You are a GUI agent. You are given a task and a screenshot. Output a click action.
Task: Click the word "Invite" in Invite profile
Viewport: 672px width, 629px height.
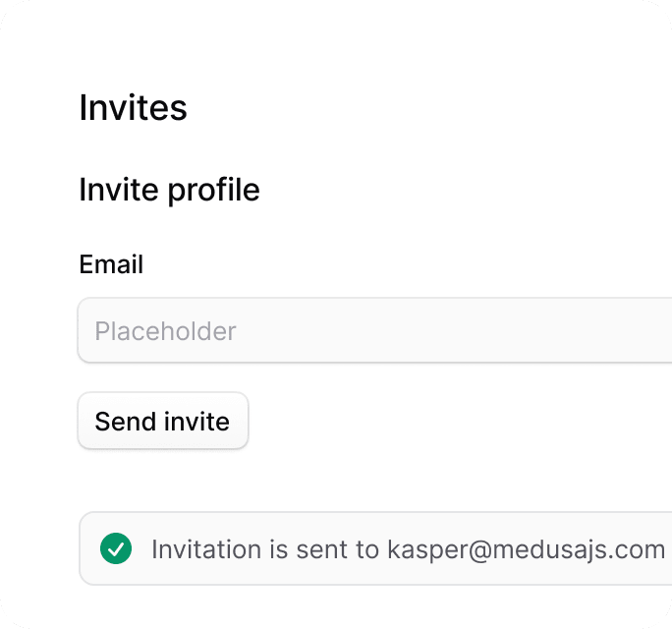click(x=119, y=190)
